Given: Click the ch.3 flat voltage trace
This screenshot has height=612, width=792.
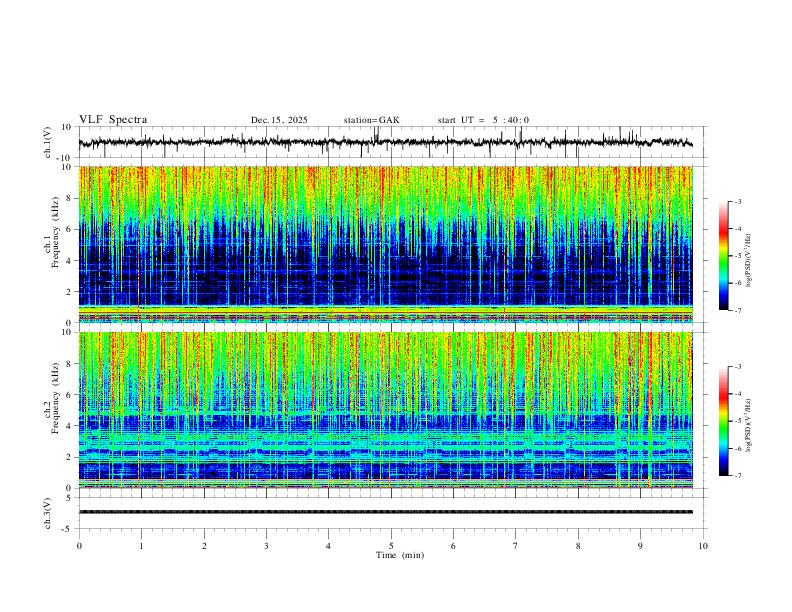Looking at the screenshot, I should (x=385, y=512).
